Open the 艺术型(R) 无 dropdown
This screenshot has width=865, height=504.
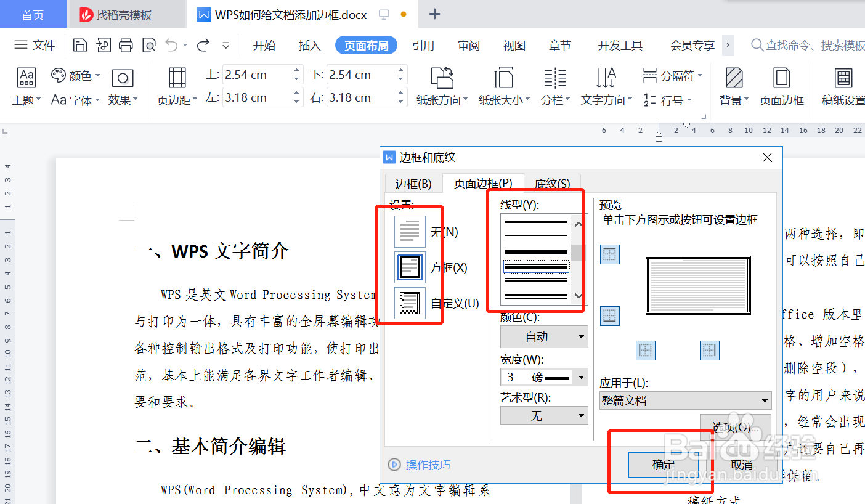pos(544,416)
